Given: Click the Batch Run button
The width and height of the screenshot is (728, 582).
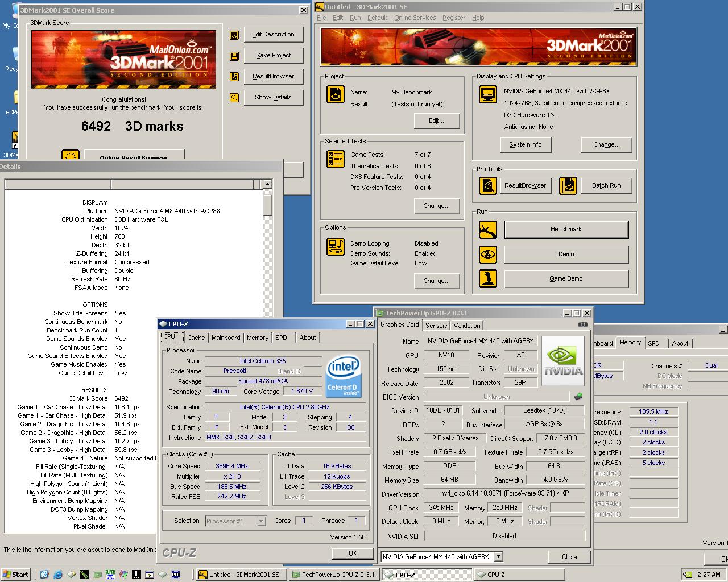Looking at the screenshot, I should pos(607,186).
